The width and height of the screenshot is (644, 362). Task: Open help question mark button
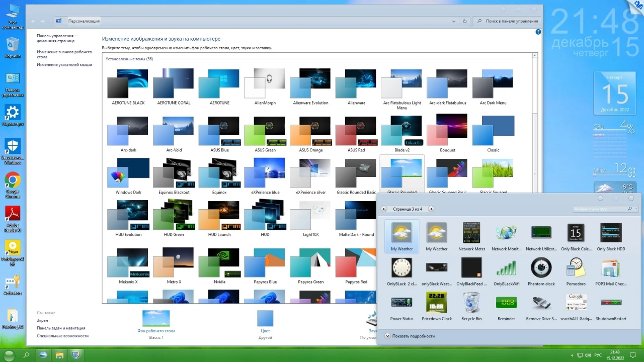pyautogui.click(x=538, y=32)
